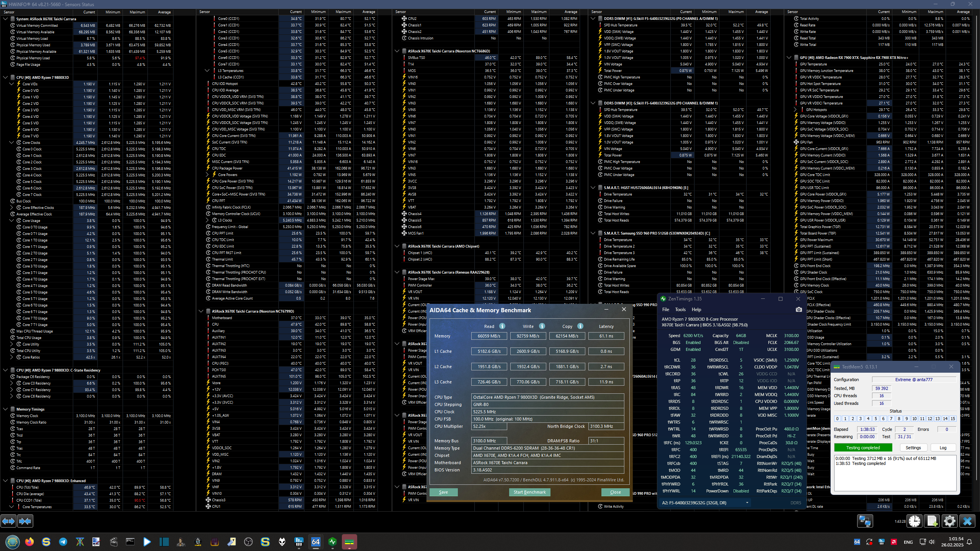Click the Memory Bus value field

pyautogui.click(x=489, y=441)
